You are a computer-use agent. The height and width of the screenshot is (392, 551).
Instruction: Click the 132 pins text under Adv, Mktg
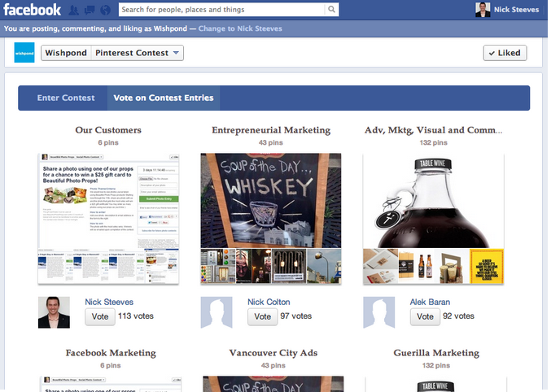click(433, 142)
